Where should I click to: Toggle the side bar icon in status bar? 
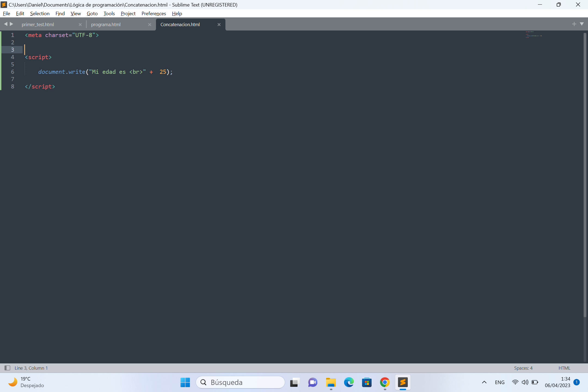(7, 368)
